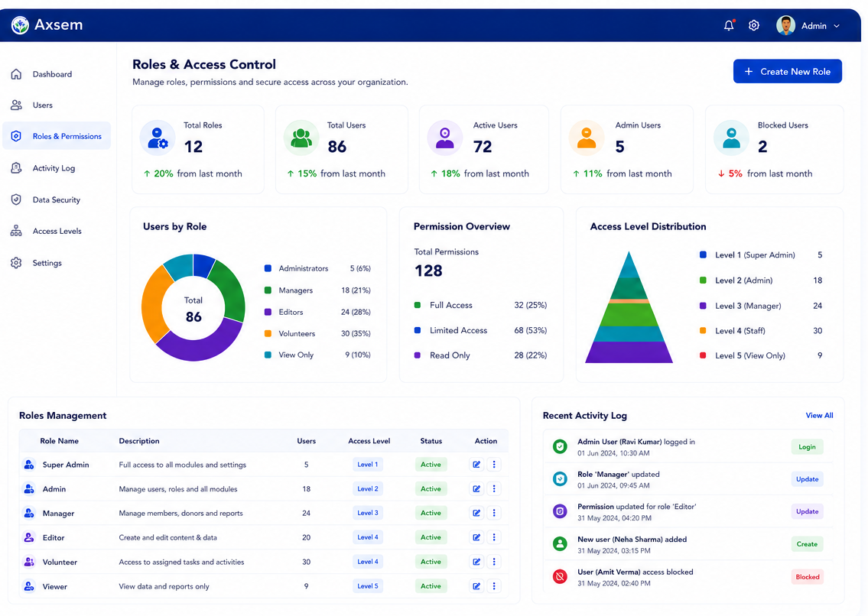Click Total Permissions value 128
Image resolution: width=868 pixels, height=616 pixels.
pyautogui.click(x=428, y=271)
